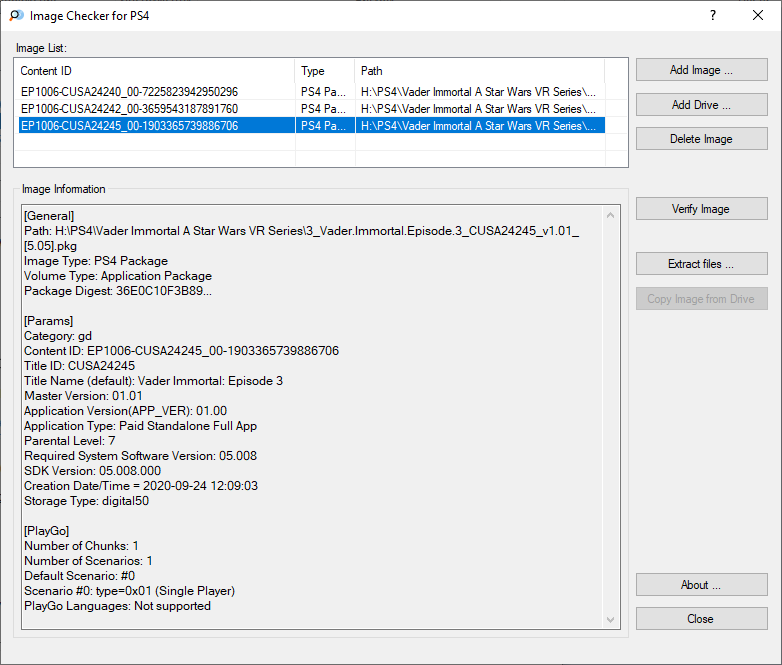Click the Application Type: Paid Standalone Full App line
This screenshot has width=782, height=665.
point(141,426)
